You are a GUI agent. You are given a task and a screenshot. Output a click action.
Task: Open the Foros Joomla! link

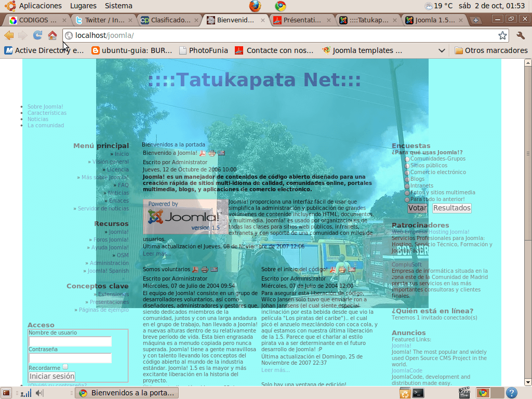tap(111, 240)
